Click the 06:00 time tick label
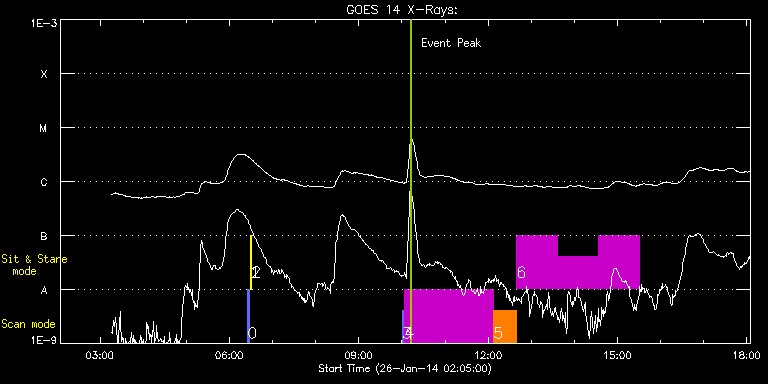The height and width of the screenshot is (384, 768). [229, 355]
